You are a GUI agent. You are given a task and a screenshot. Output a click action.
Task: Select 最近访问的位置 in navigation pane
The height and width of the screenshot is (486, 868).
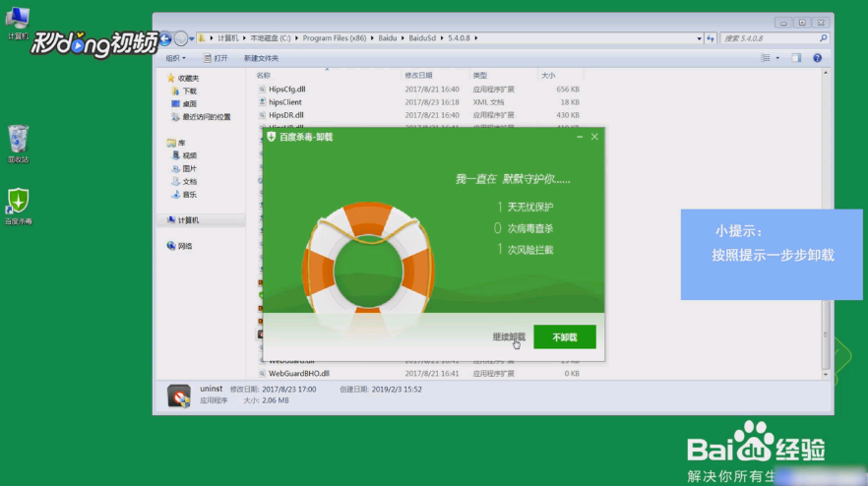[206, 117]
